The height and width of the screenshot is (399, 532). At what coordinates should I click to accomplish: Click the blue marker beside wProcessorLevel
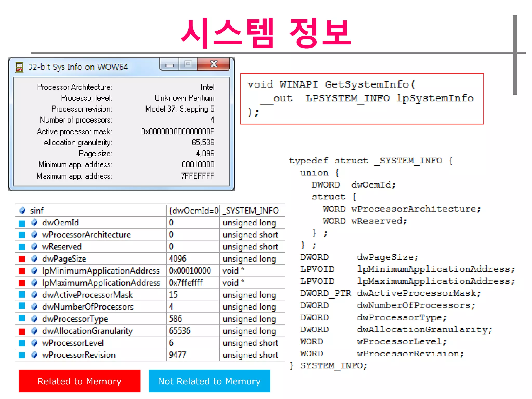pyautogui.click(x=22, y=343)
